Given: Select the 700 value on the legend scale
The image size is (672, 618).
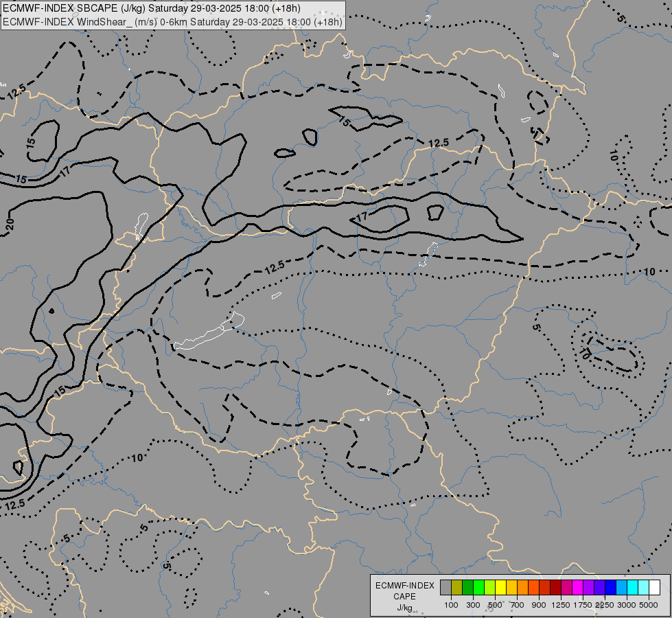Looking at the screenshot, I should coord(518,605).
